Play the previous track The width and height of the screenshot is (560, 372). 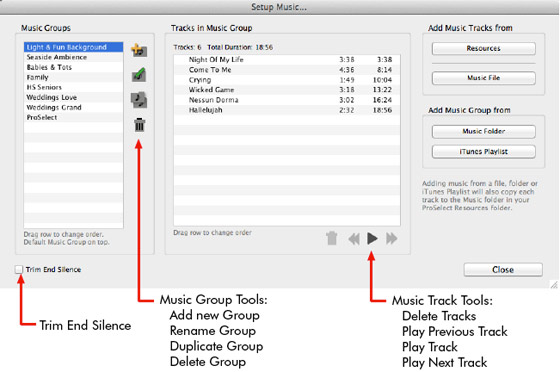point(354,238)
